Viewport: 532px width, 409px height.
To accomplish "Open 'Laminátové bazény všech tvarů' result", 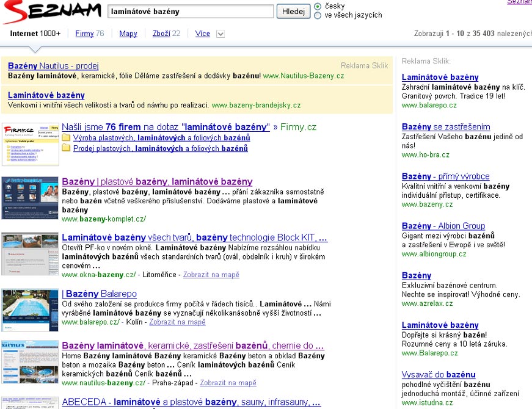I will pos(195,237).
